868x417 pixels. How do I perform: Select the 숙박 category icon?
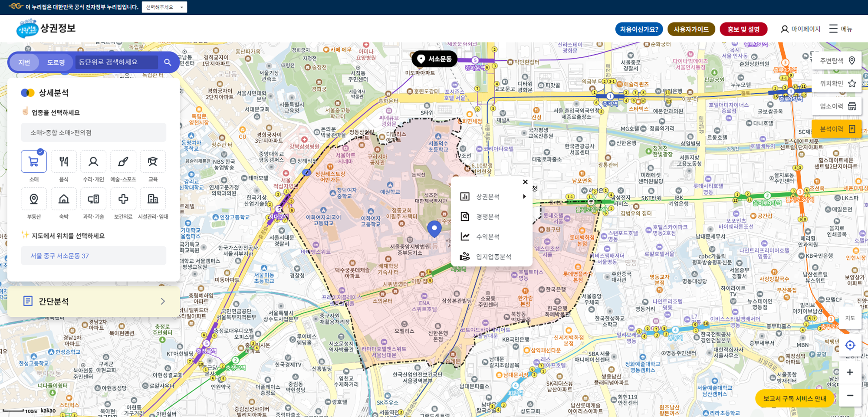[63, 198]
